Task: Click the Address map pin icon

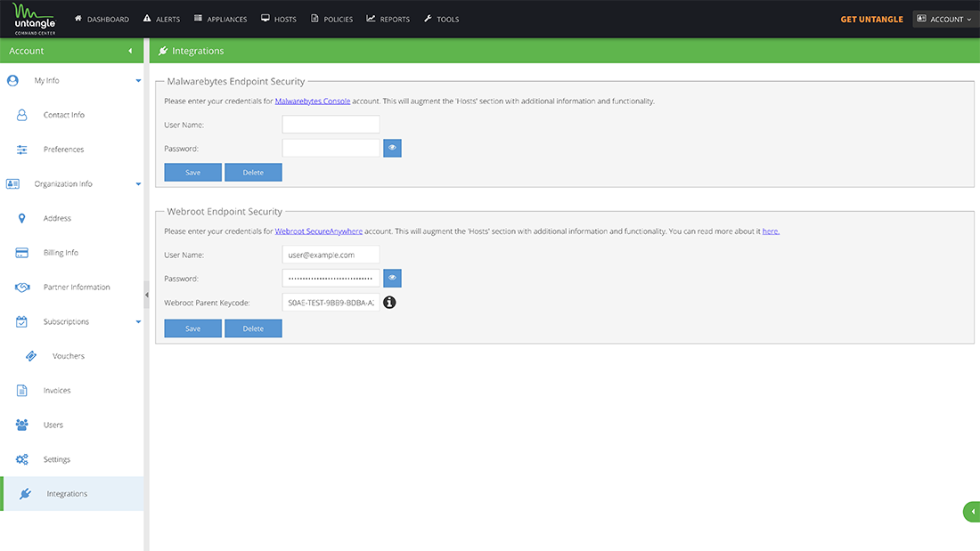Action: point(22,218)
